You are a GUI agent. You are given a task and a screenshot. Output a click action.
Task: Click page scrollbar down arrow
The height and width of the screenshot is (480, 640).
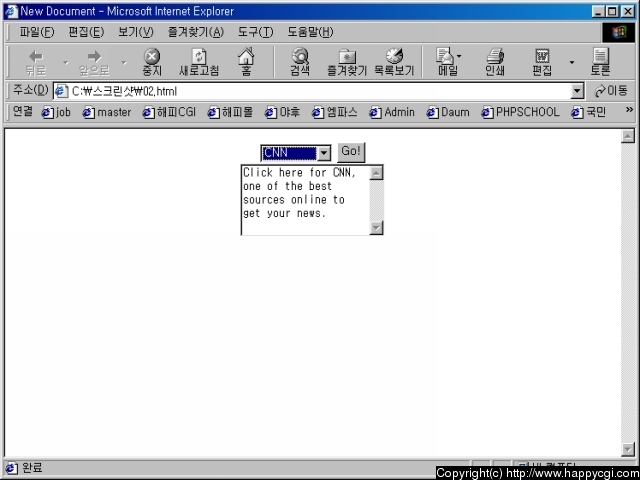click(628, 449)
